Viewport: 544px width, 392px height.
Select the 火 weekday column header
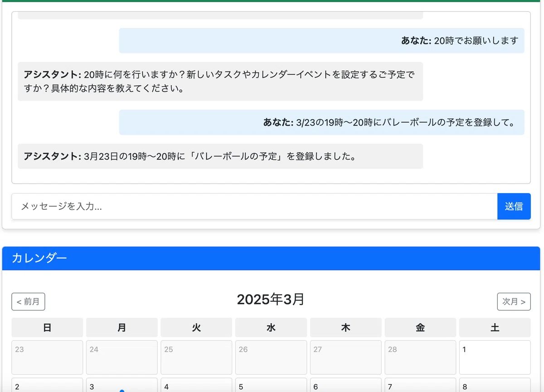pyautogui.click(x=196, y=327)
